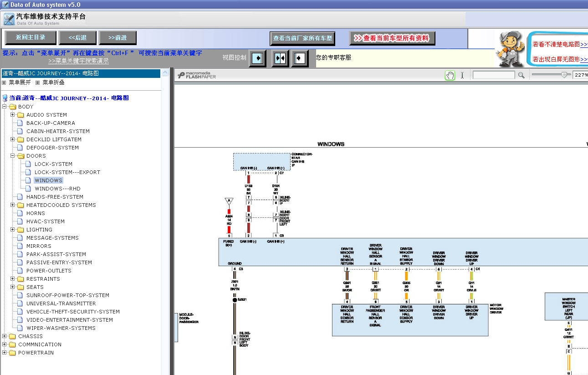588x375 pixels.
Task: Click the third view control arrow icon
Action: click(x=299, y=58)
